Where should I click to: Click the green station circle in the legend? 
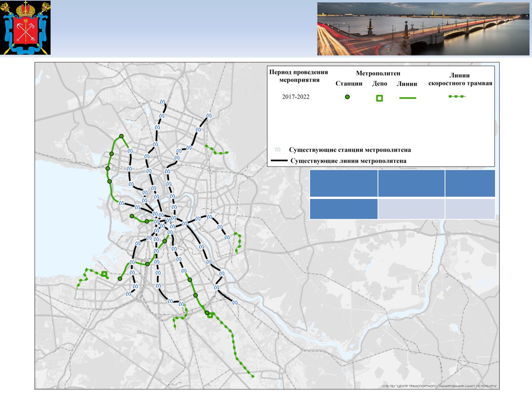pyautogui.click(x=348, y=97)
